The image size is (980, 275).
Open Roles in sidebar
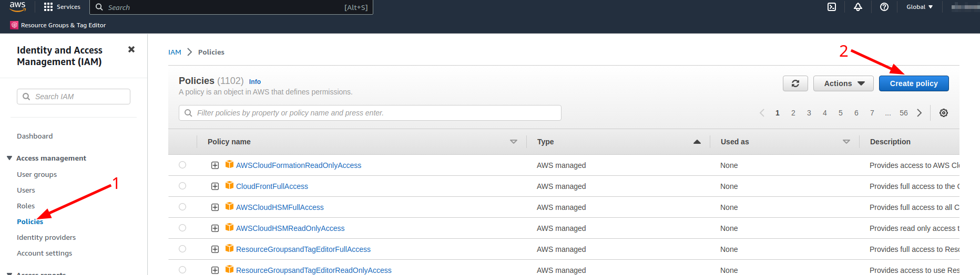pyautogui.click(x=26, y=206)
